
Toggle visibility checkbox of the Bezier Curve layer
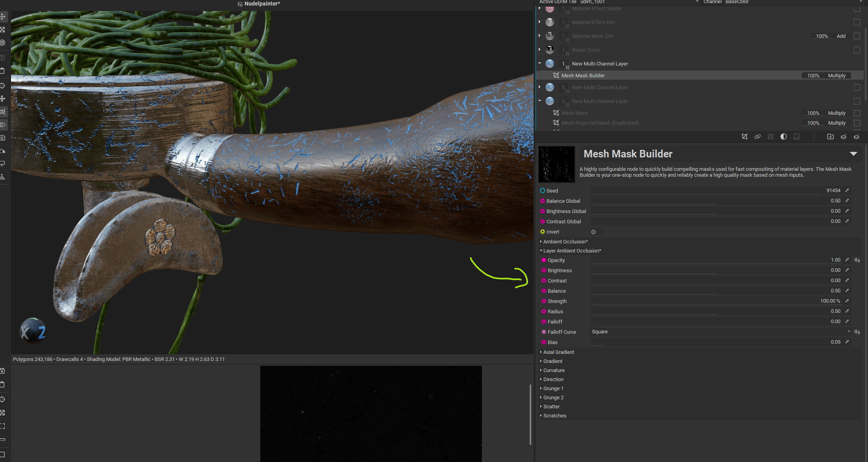click(x=857, y=50)
